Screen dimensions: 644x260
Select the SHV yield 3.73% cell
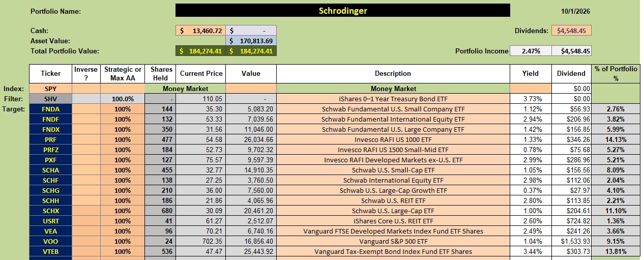531,99
